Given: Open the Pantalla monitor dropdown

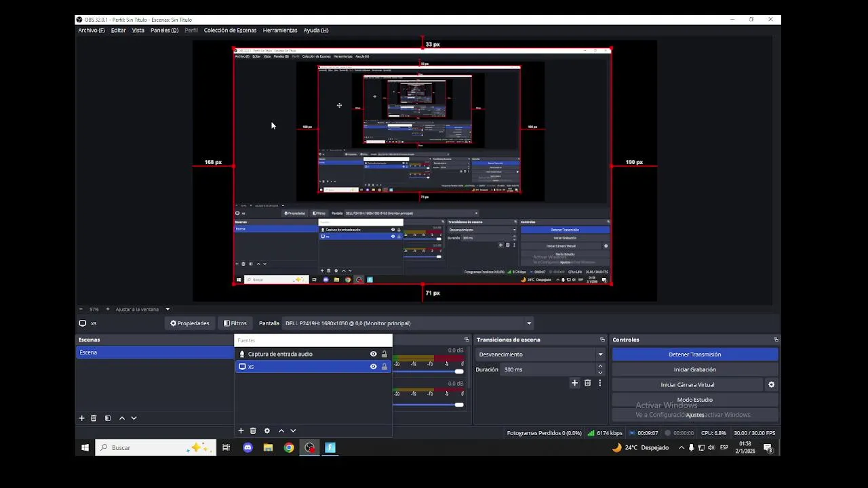Looking at the screenshot, I should [x=409, y=323].
